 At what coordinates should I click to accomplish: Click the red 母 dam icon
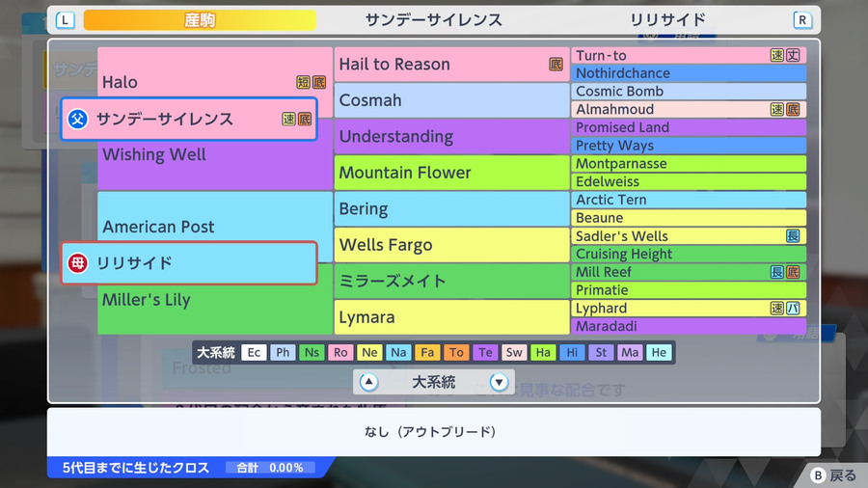pos(77,263)
